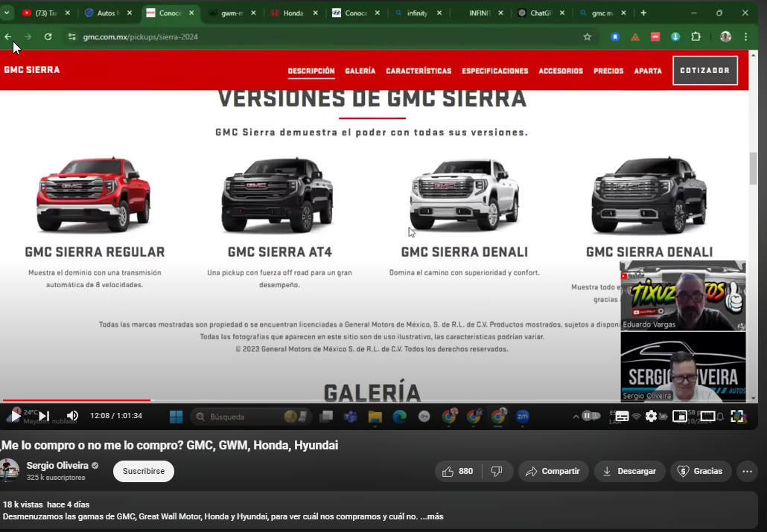Open the CARACTERÍSTICAS nav item
The height and width of the screenshot is (532, 767).
(418, 71)
